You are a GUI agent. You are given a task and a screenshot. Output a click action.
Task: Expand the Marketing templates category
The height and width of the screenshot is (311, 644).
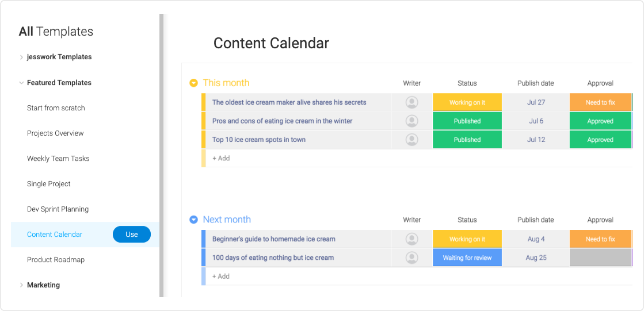point(21,285)
